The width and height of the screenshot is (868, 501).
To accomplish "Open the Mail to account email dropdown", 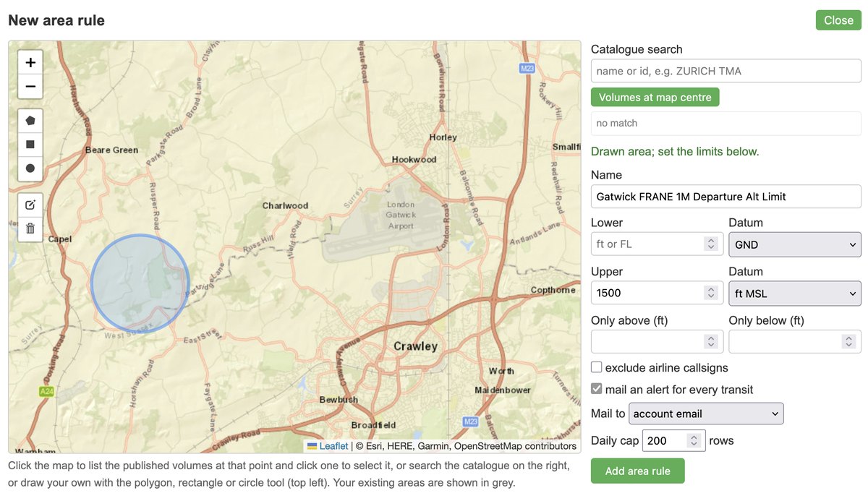I will click(706, 414).
